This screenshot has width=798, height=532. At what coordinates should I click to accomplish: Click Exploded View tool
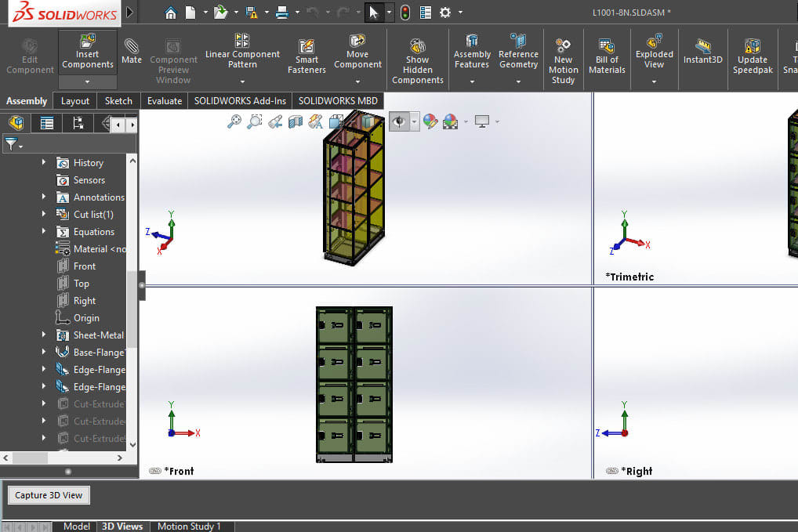click(654, 52)
